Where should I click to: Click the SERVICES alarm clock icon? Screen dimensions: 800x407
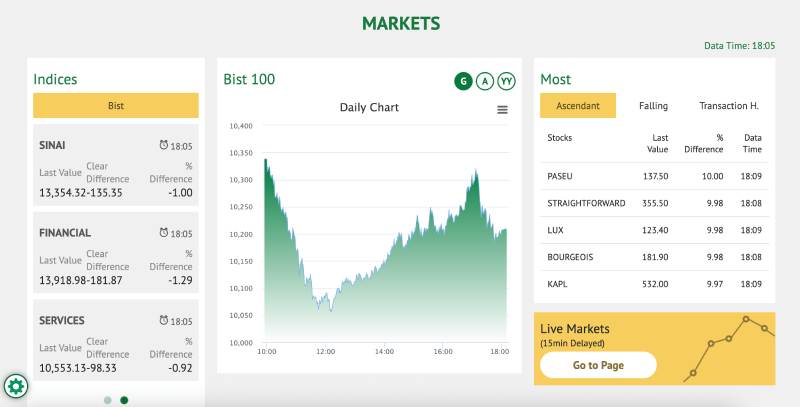click(x=164, y=321)
